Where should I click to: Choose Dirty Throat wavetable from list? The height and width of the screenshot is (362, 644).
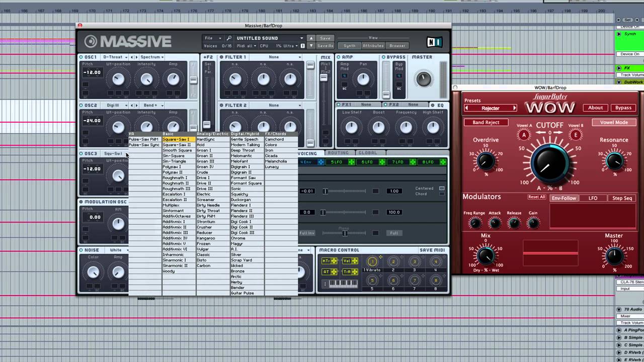[x=213, y=211]
